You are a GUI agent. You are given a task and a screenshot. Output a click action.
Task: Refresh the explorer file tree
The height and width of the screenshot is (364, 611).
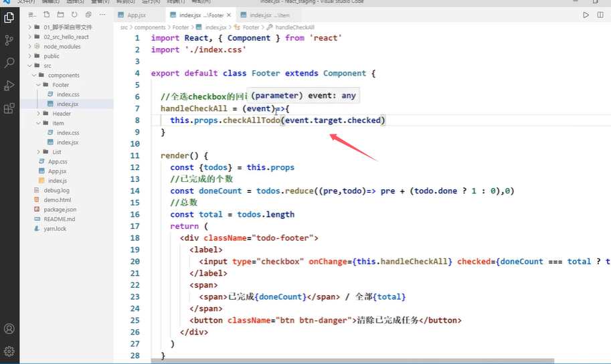[x=74, y=15]
